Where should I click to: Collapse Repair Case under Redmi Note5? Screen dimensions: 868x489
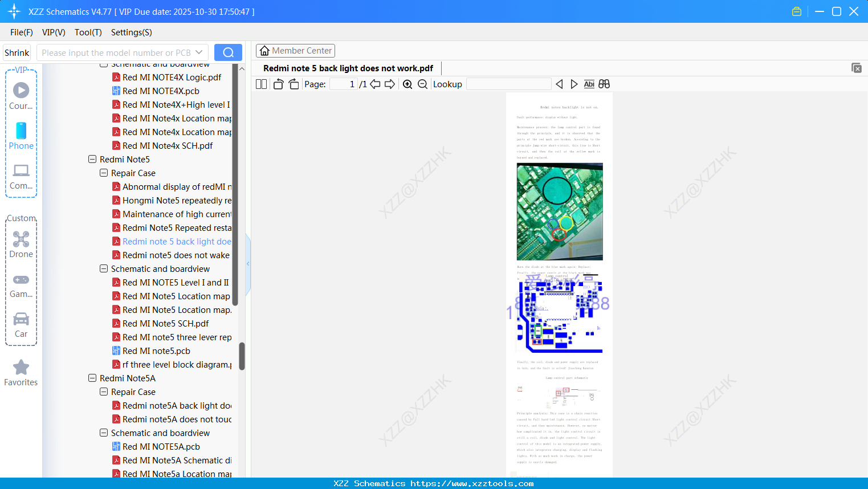pyautogui.click(x=104, y=173)
